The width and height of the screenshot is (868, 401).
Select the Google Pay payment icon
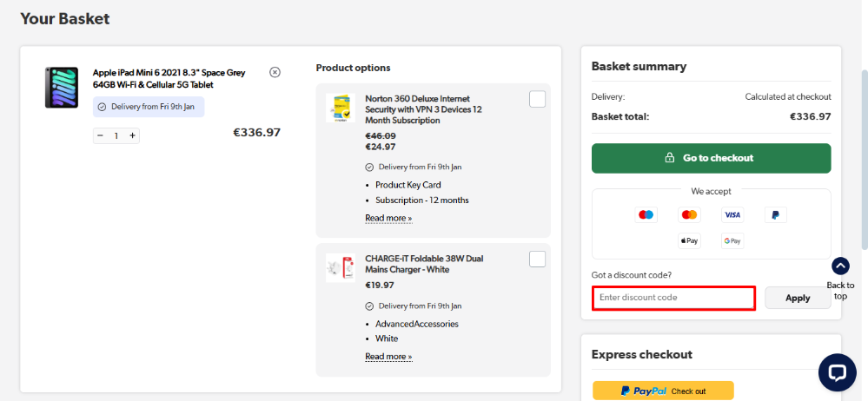point(732,241)
